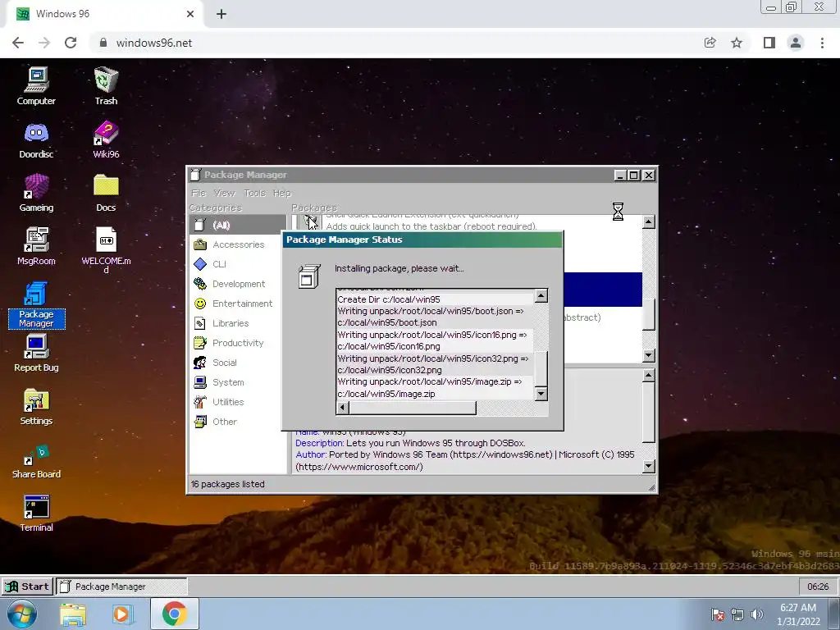Open the Help menu in Package Manager
Image resolution: width=840 pixels, height=630 pixels.
[282, 193]
